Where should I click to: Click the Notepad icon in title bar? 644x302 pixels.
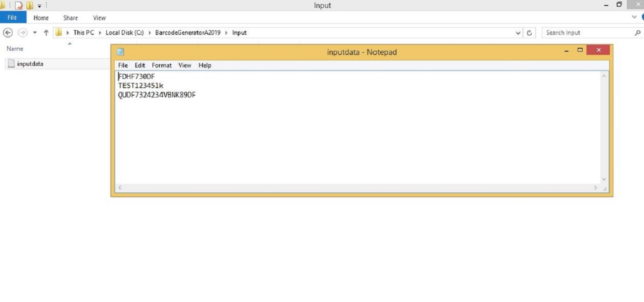120,52
